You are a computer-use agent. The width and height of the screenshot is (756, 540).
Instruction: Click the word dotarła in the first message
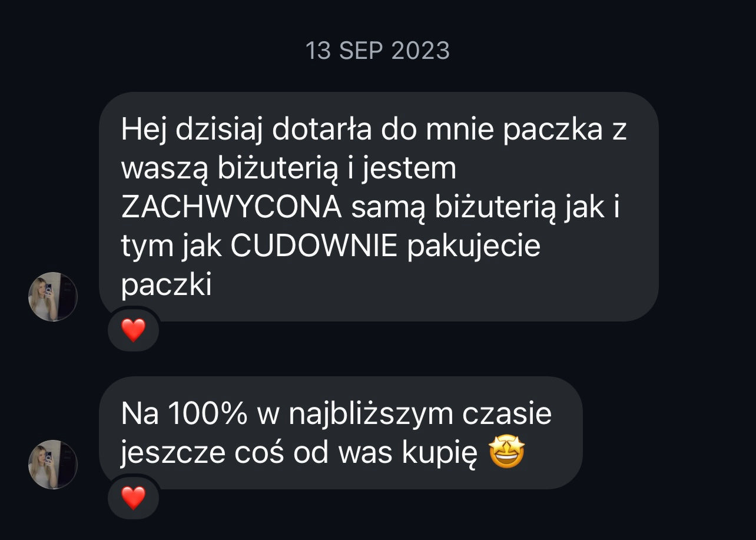pyautogui.click(x=322, y=129)
